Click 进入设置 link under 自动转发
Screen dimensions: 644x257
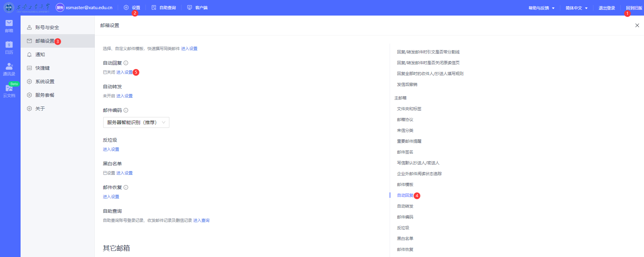coord(125,96)
